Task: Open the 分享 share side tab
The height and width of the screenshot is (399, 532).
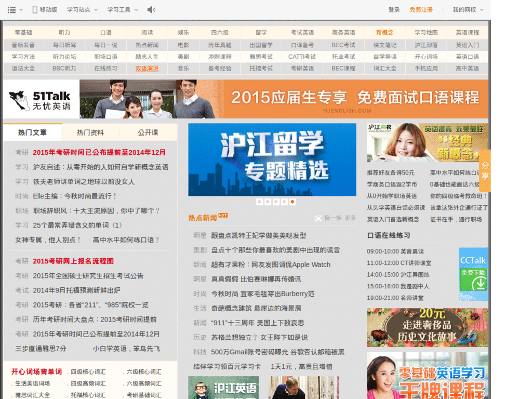Action: click(485, 170)
